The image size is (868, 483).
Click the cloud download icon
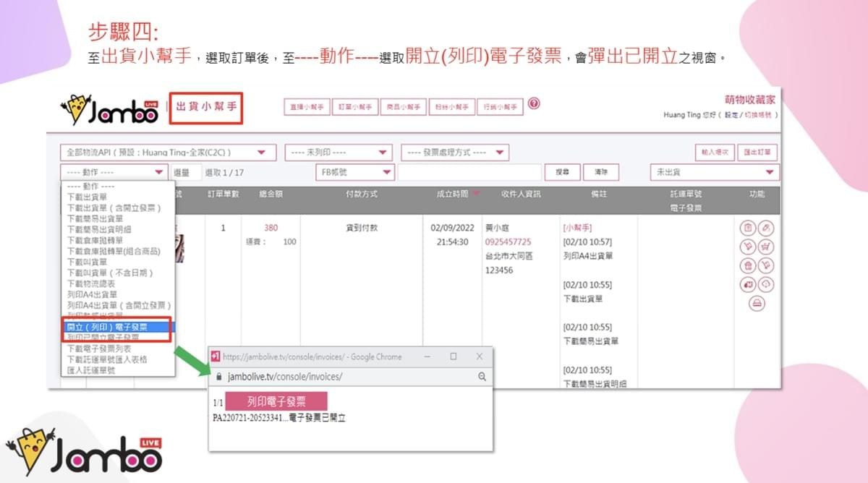pos(766,284)
